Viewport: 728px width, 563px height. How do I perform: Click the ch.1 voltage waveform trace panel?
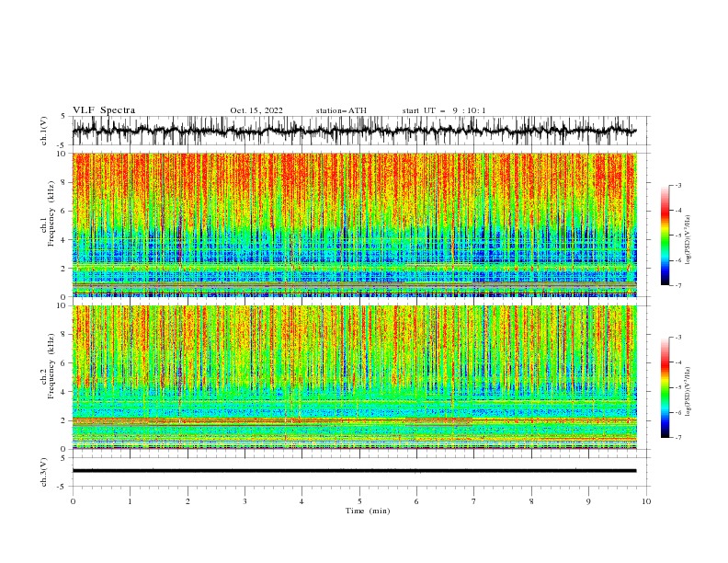[360, 131]
